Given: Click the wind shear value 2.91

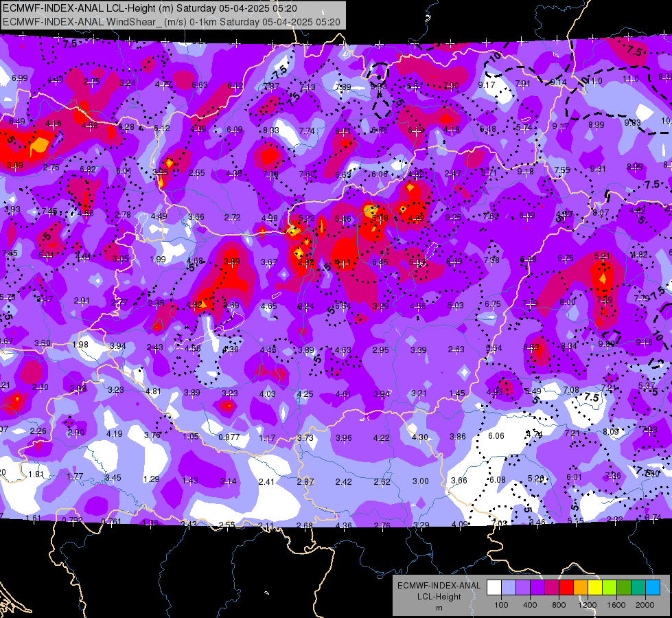Looking at the screenshot, I should click(x=82, y=301).
